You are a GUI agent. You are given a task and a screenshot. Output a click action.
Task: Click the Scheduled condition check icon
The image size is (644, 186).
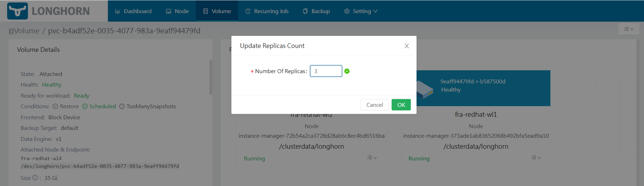85,106
